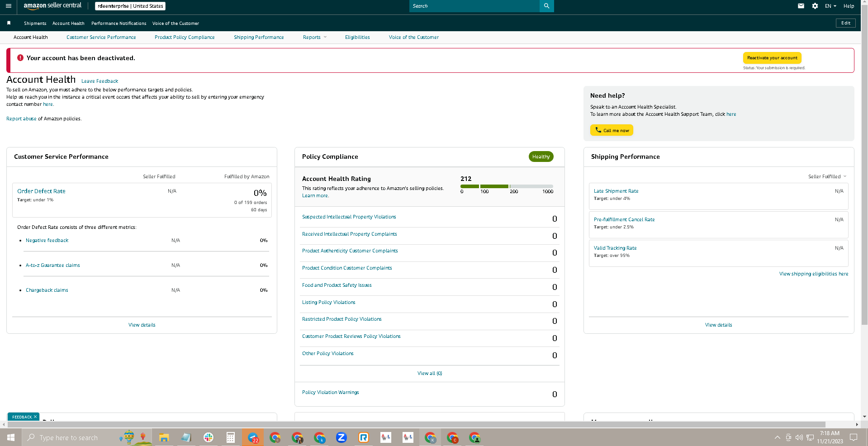
Task: Switch to Shipping Performance tab
Action: (259, 37)
